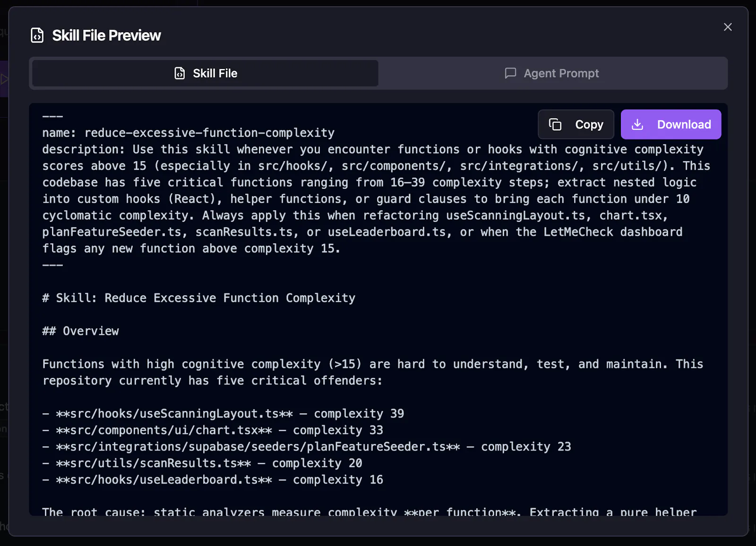Copy the skill file contents
The width and height of the screenshot is (756, 546).
tap(576, 124)
